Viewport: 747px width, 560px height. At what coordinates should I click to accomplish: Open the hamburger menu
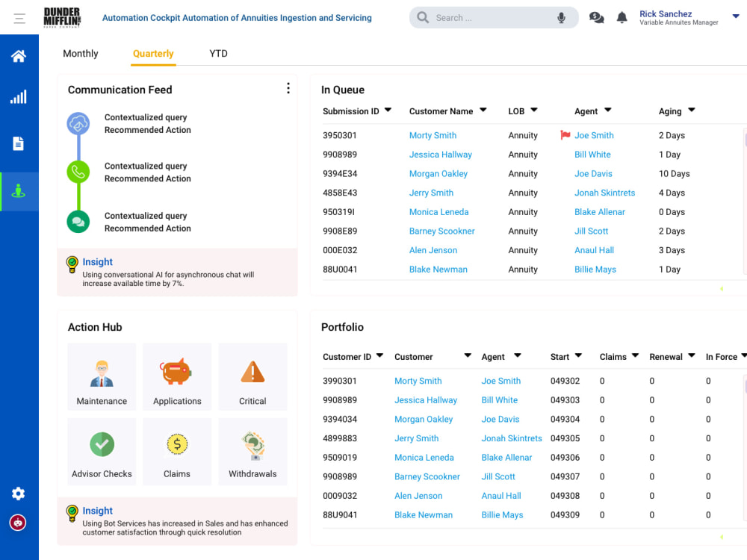19,19
